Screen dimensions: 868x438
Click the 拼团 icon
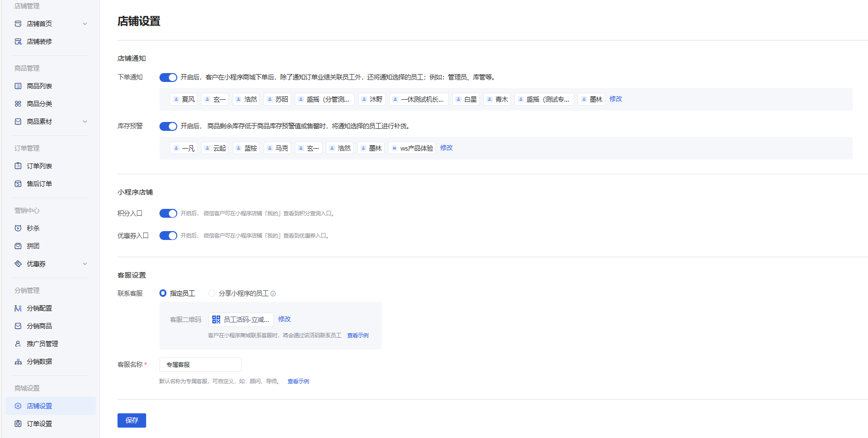(x=18, y=246)
